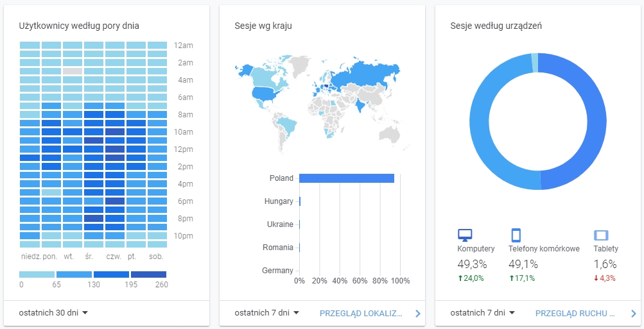The height and width of the screenshot is (329, 644).
Task: Click the '10pm' hour label
Action: click(183, 236)
